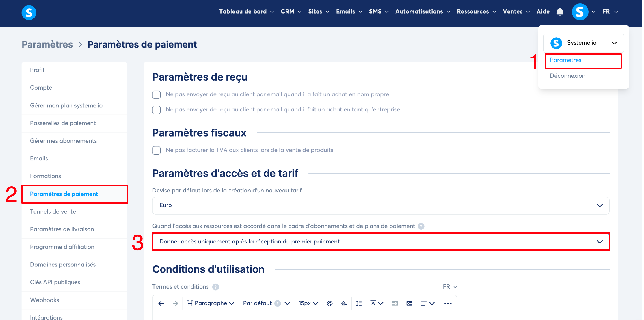Open the more options ellipsis in editor

[448, 303]
